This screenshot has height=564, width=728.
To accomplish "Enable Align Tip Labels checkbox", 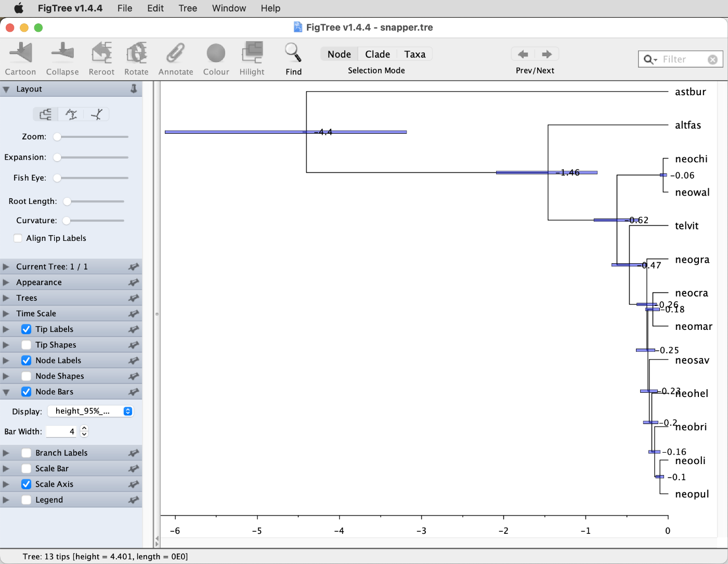I will (18, 238).
